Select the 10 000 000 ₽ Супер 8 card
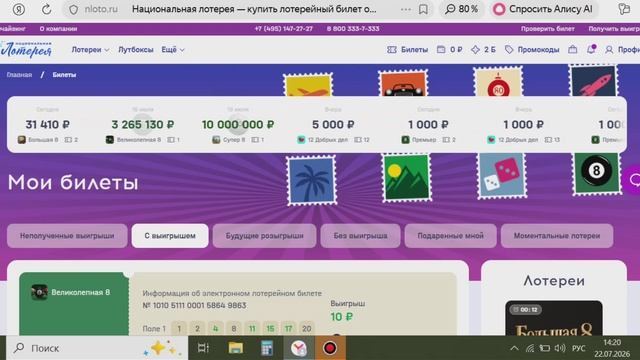The width and height of the screenshot is (640, 360). click(238, 124)
